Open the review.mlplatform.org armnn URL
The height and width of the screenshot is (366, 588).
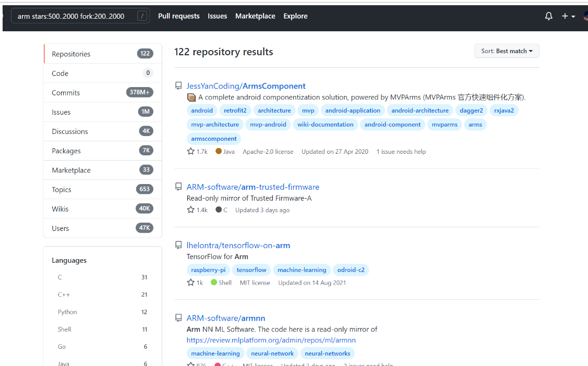point(271,340)
